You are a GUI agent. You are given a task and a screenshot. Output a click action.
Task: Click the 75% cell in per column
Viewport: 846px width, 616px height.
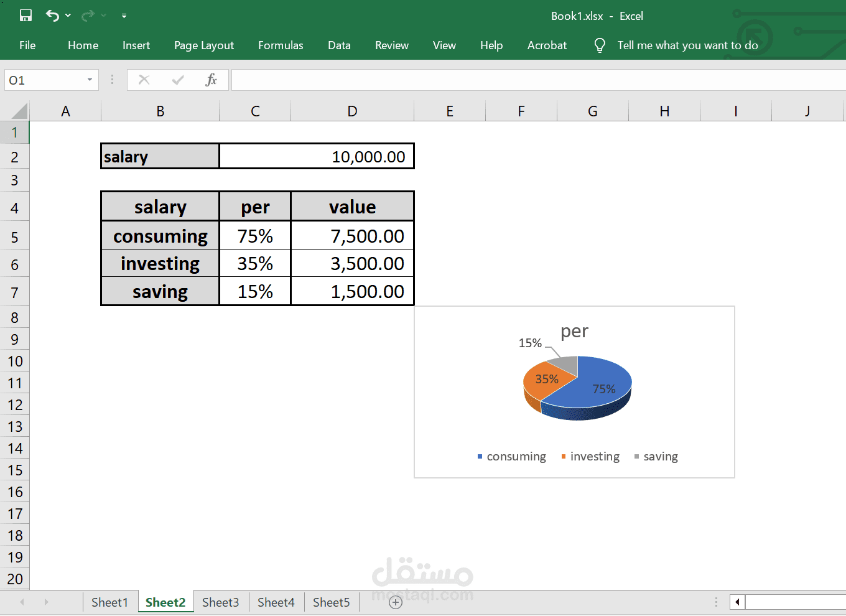click(255, 236)
